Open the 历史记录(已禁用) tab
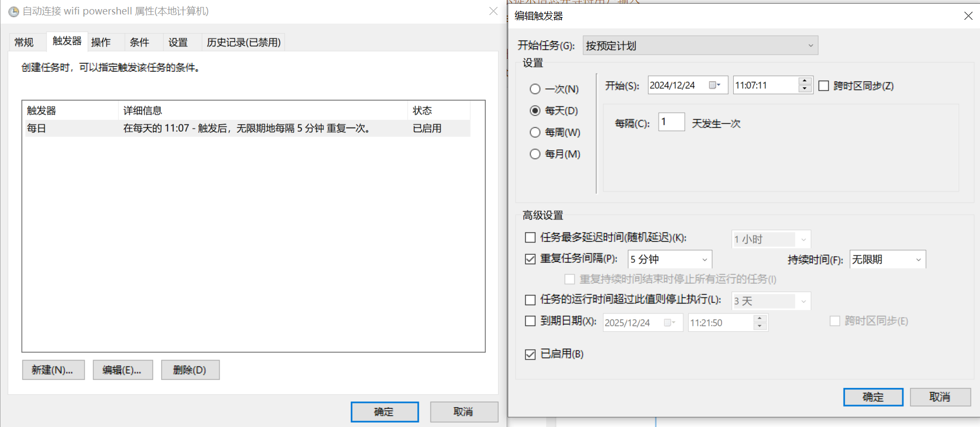980x427 pixels. (x=244, y=42)
